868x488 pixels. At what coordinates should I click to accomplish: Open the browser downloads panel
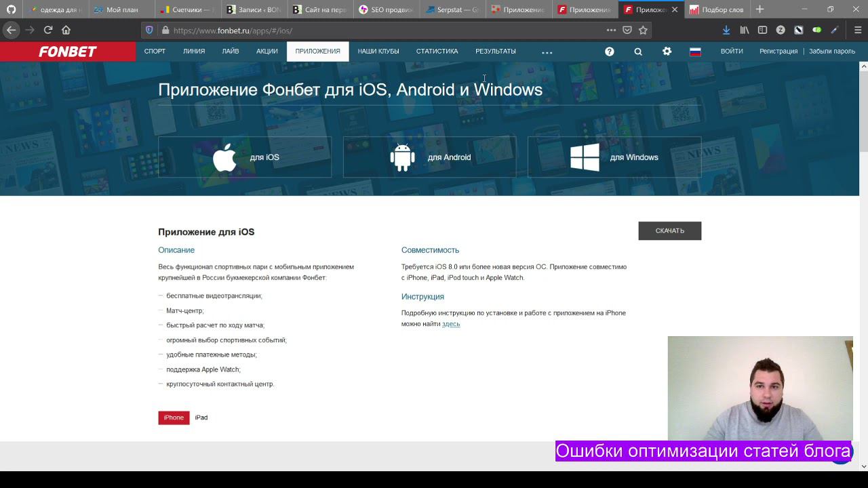726,30
